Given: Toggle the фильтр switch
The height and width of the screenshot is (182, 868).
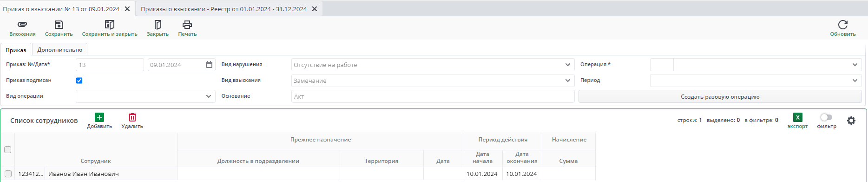Looking at the screenshot, I should [x=826, y=117].
